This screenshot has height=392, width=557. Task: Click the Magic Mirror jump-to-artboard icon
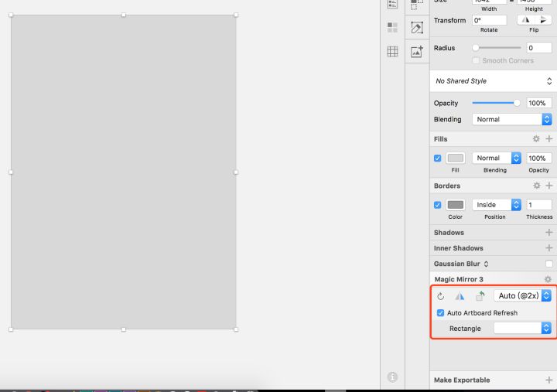tap(480, 296)
